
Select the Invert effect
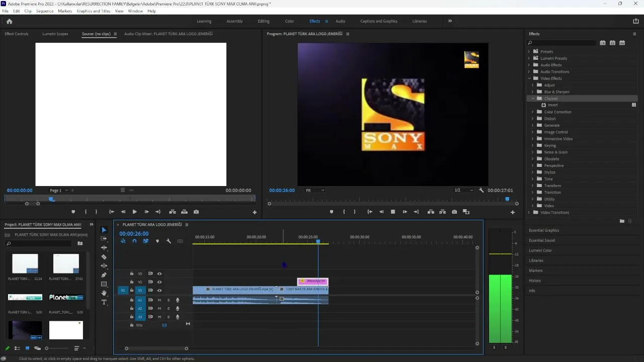click(x=553, y=105)
